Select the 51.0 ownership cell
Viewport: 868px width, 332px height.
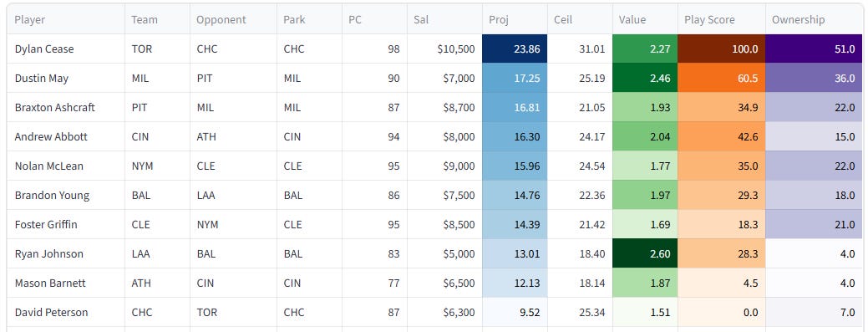click(x=814, y=49)
